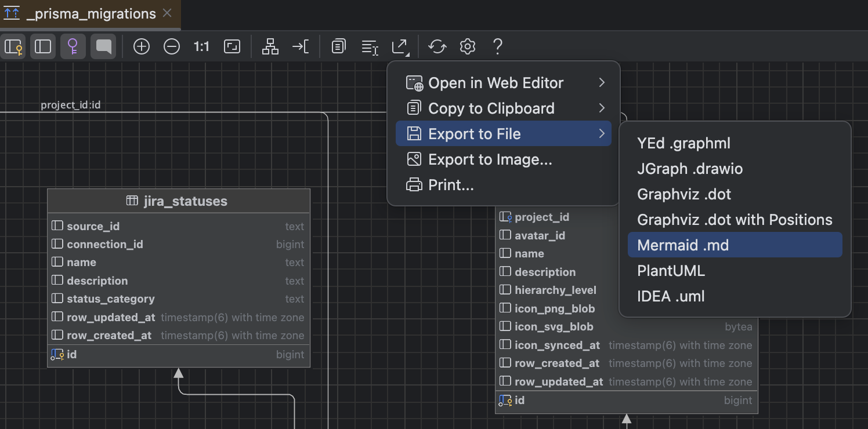Close the _prisma_migrations tab
This screenshot has height=429, width=868.
(167, 13)
